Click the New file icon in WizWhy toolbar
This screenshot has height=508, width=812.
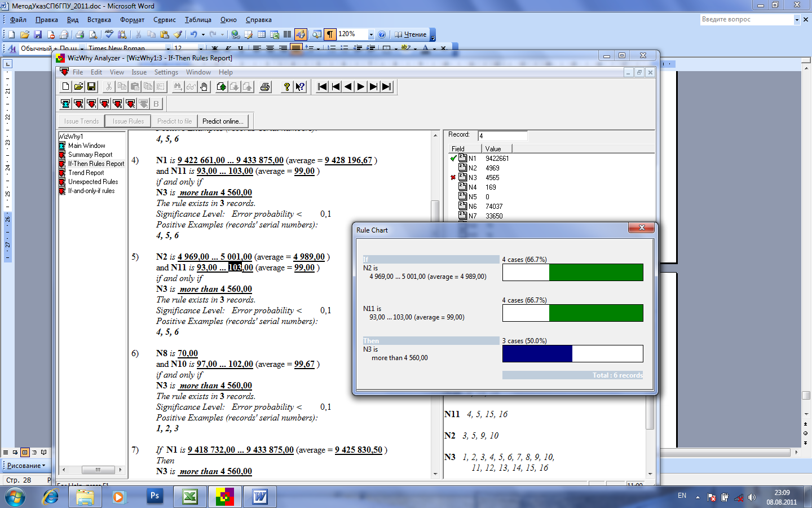pos(65,86)
